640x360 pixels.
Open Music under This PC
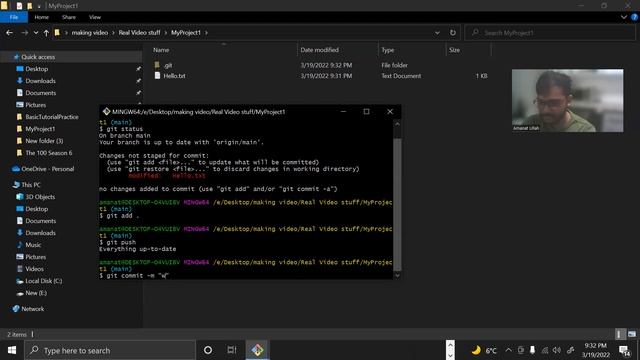(33, 245)
